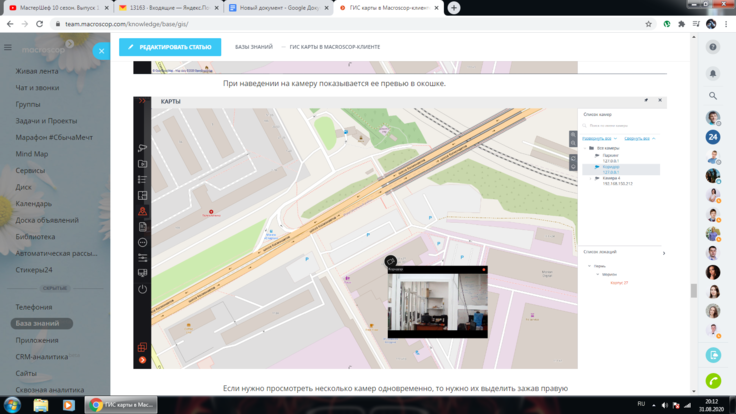Open the notifications bell icon
This screenshot has width=736, height=414.
coord(713,73)
